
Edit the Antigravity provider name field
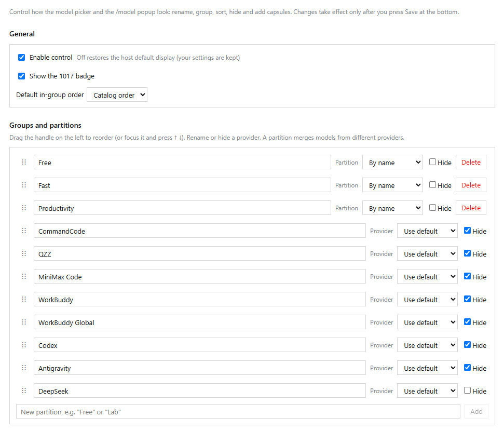(200, 368)
